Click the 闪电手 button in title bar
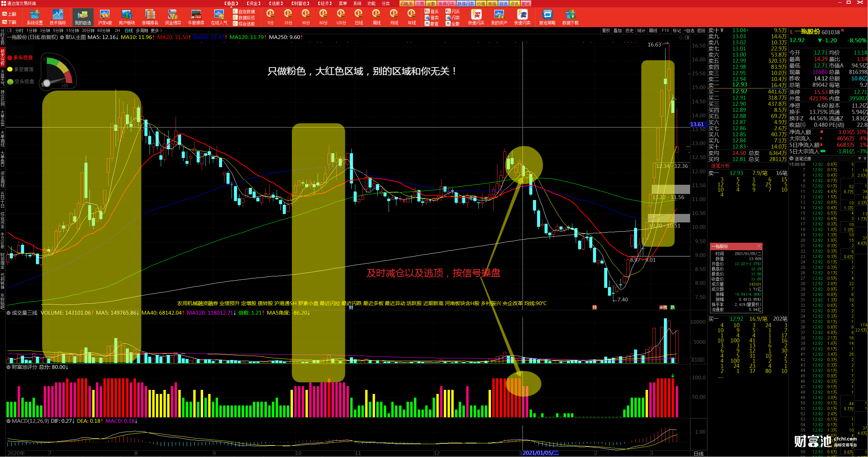This screenshot has height=457, width=868. 407,3
